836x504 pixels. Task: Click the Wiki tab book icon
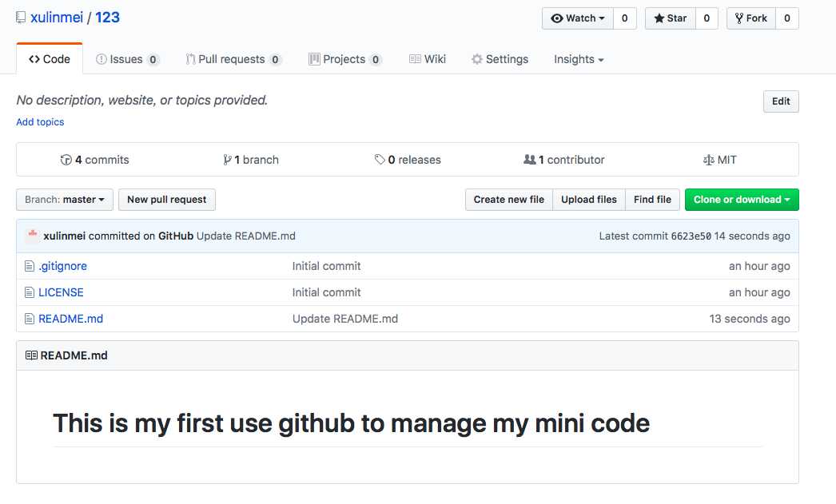tap(415, 59)
